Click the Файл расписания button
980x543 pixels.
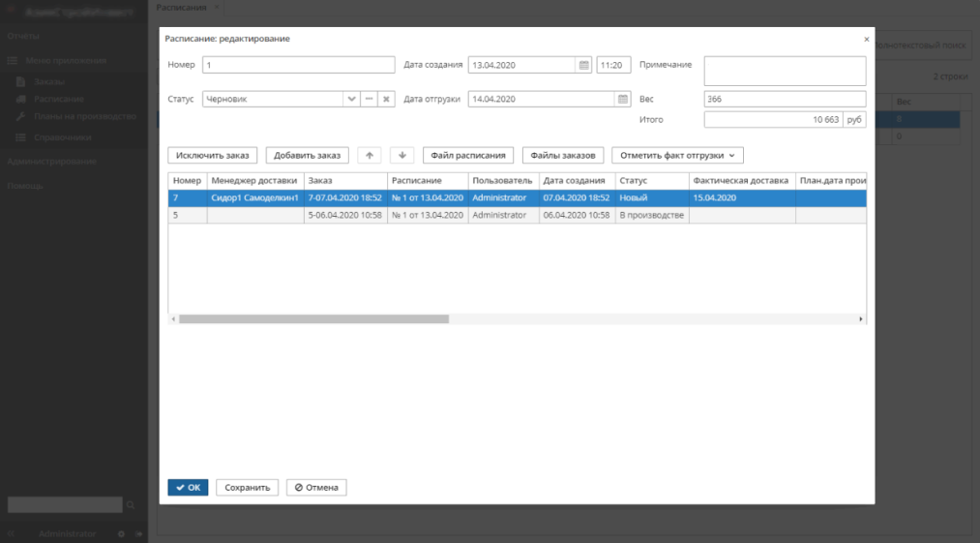468,155
